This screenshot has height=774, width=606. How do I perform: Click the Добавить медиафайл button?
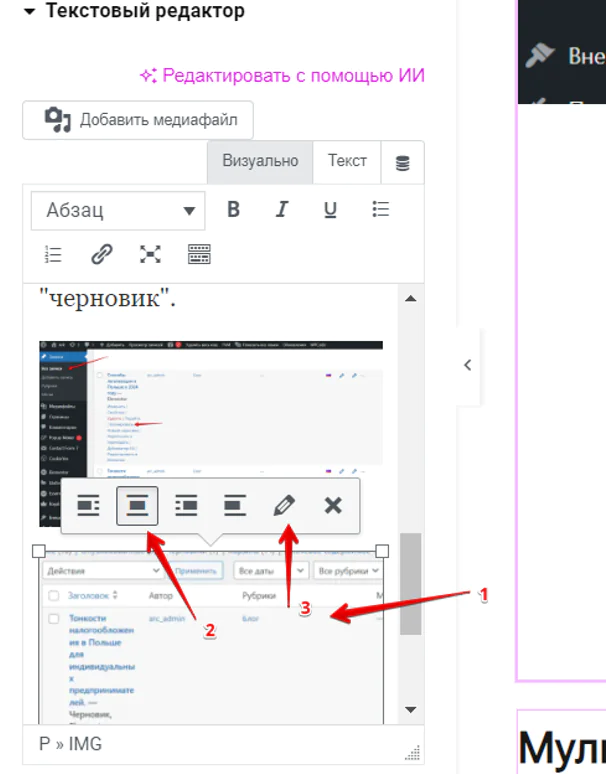click(x=138, y=120)
